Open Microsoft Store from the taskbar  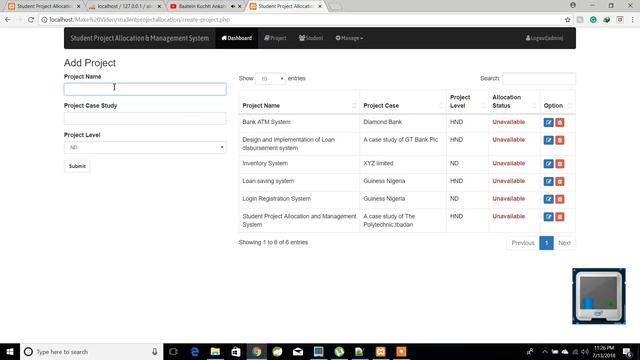[236, 351]
